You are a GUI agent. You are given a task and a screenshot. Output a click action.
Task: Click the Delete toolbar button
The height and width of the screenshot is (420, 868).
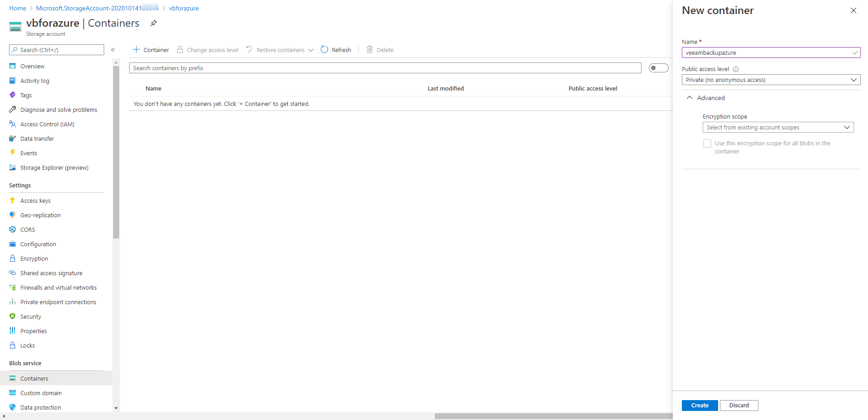pos(380,50)
